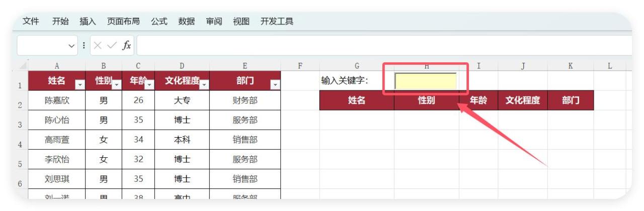Viewport: 644px width, 211px height.
Task: Select row 5 header
Action: 20,159
